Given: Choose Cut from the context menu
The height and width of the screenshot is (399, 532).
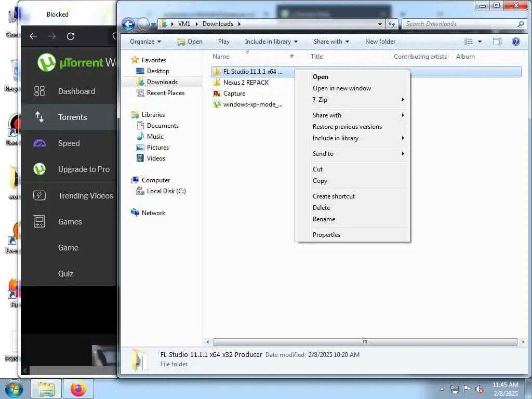Looking at the screenshot, I should tap(317, 169).
